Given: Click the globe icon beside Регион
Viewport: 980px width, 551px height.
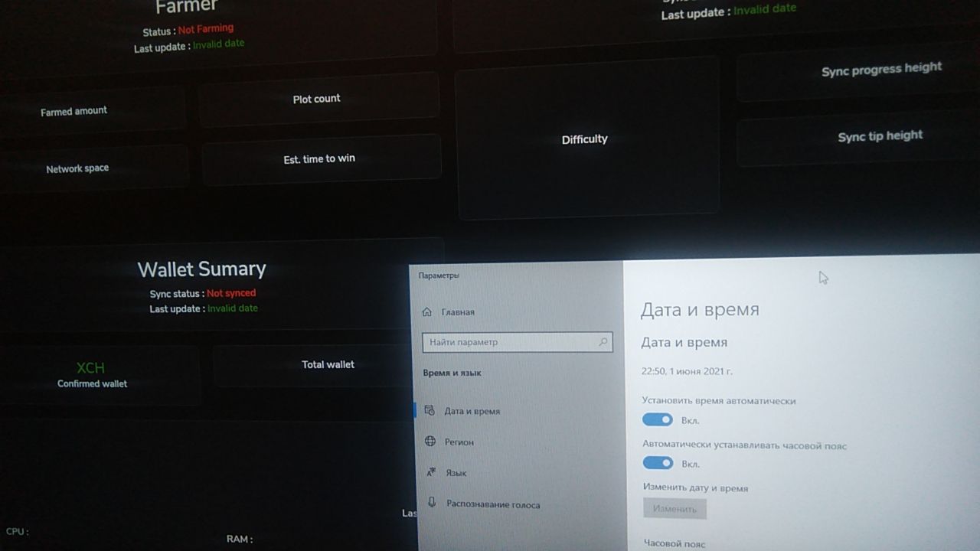Looking at the screenshot, I should coord(430,442).
